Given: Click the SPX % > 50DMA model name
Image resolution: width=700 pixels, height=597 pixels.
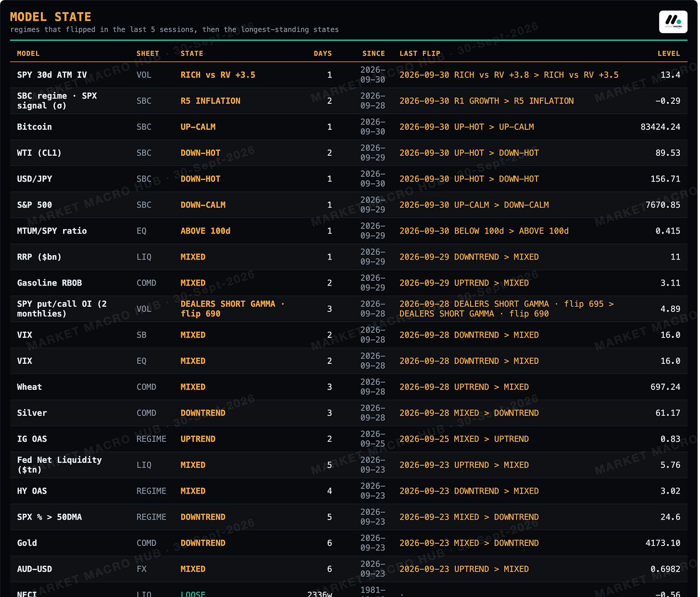Looking at the screenshot, I should 50,517.
